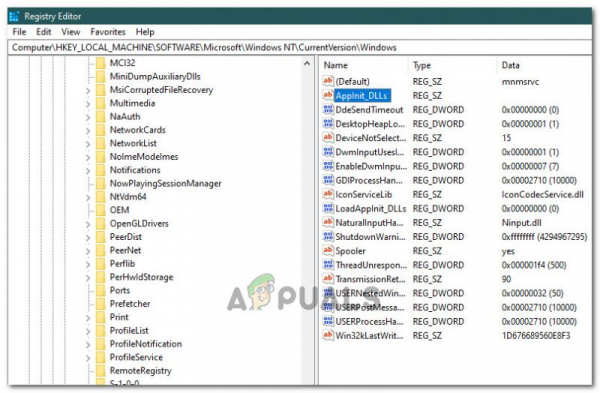Select the NetworkCards folder icon

(x=101, y=130)
